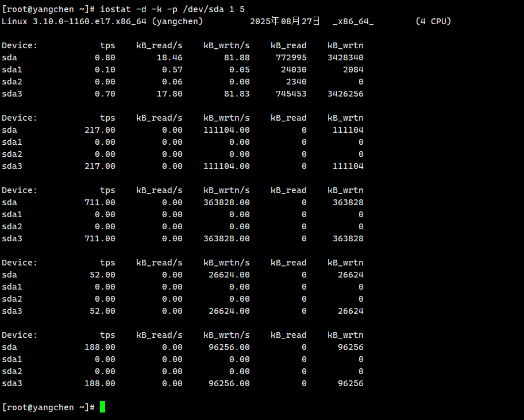Click the '[root@yangchen ~]#' prompt beside the green cursor
524x420 pixels.
[x=48, y=407]
